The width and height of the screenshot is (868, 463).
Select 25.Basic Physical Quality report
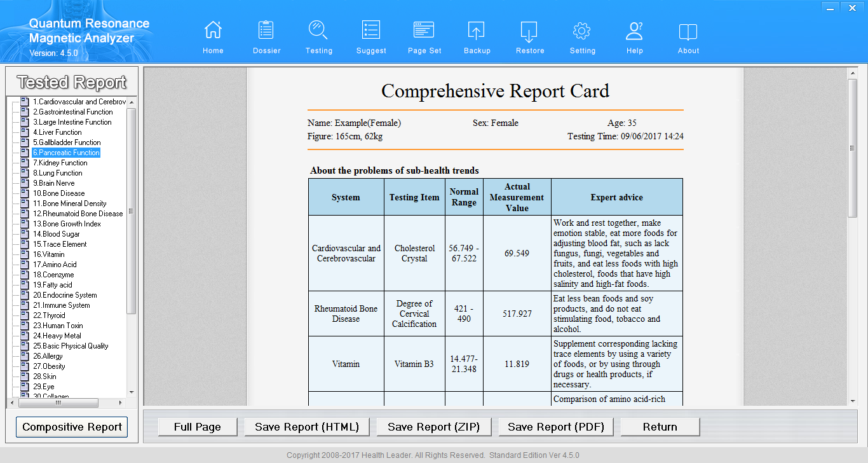[71, 346]
